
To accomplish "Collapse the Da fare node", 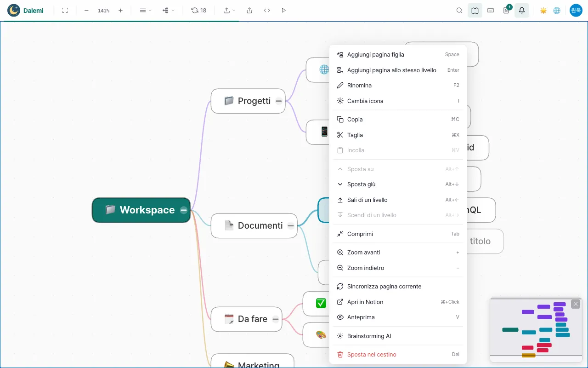I will [276, 319].
